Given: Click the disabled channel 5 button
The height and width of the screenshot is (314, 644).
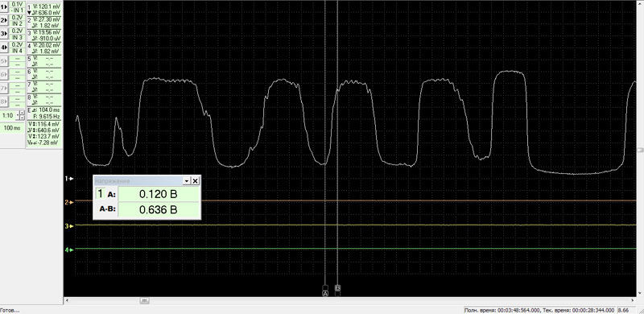Looking at the screenshot, I should [x=5, y=61].
